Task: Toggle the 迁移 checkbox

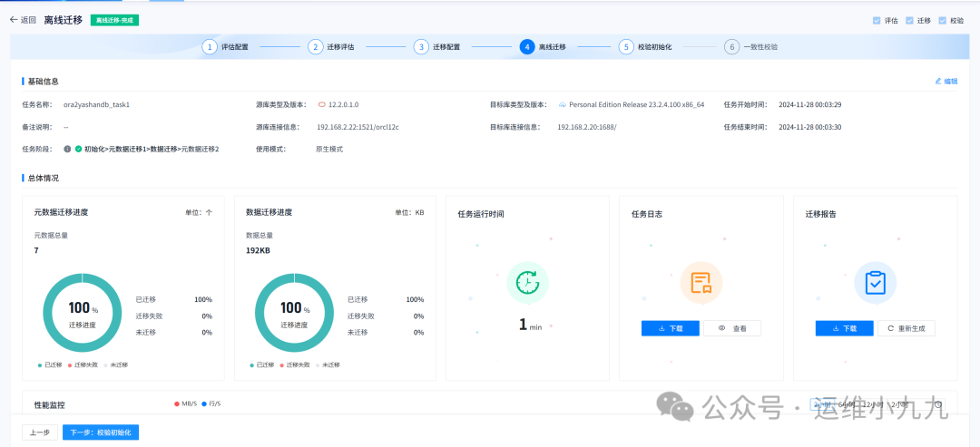Action: point(909,21)
